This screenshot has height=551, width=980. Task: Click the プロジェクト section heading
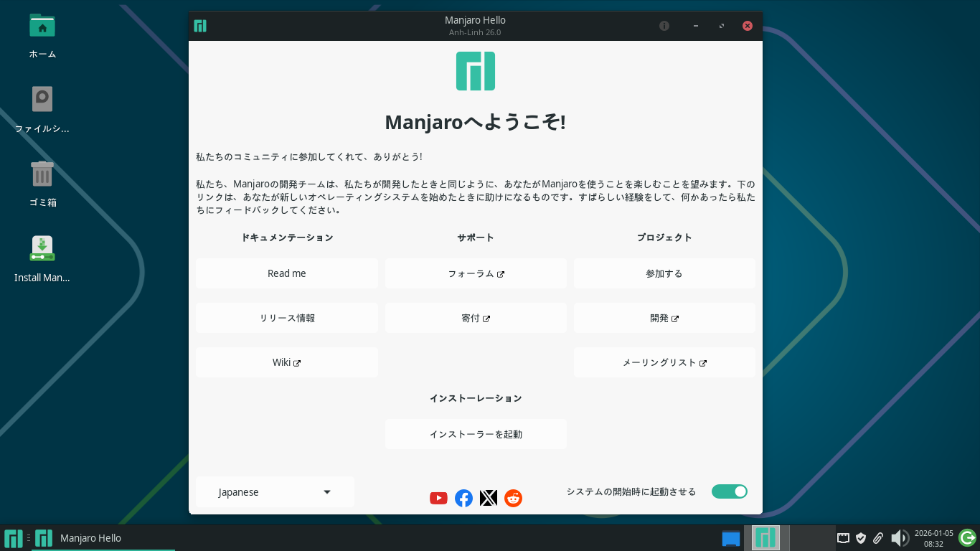point(665,237)
